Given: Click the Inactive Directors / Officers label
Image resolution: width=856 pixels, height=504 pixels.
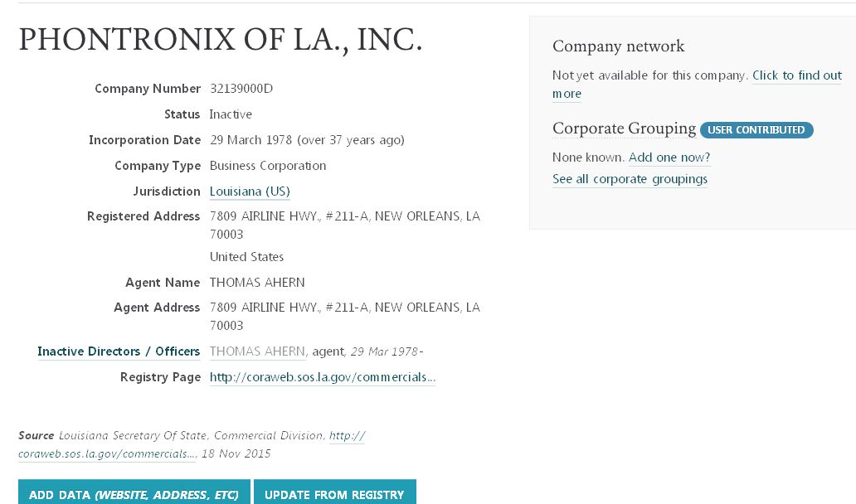Looking at the screenshot, I should pos(118,351).
